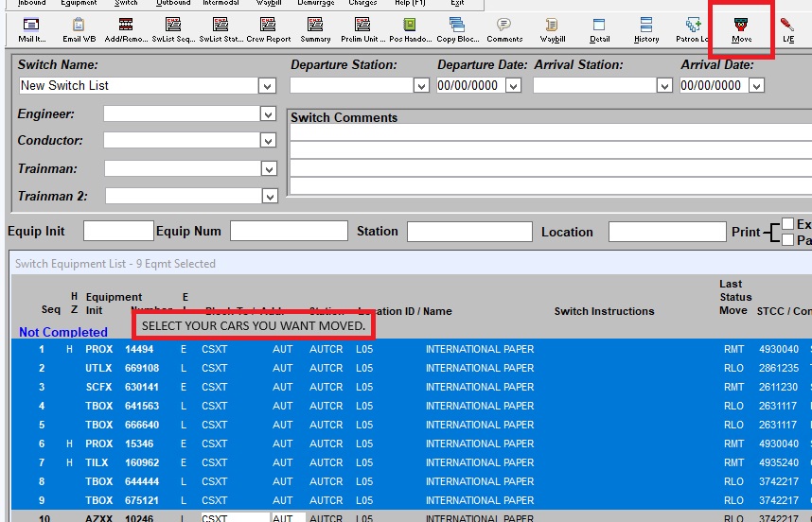This screenshot has width=812, height=522.
Task: Open the Demurrage menu
Action: point(316,3)
